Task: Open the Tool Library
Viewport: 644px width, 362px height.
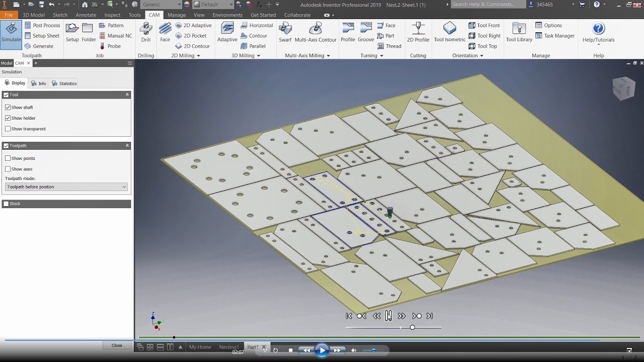Action: [518, 33]
